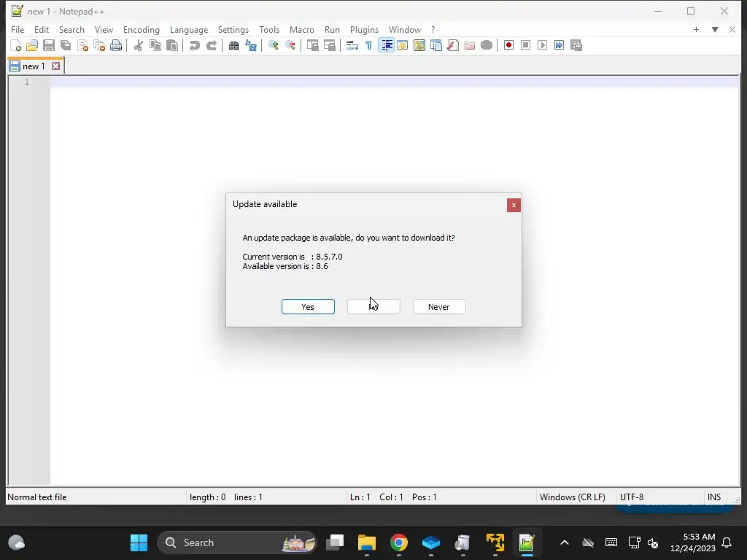Open the tab list dropdown arrow

[715, 29]
